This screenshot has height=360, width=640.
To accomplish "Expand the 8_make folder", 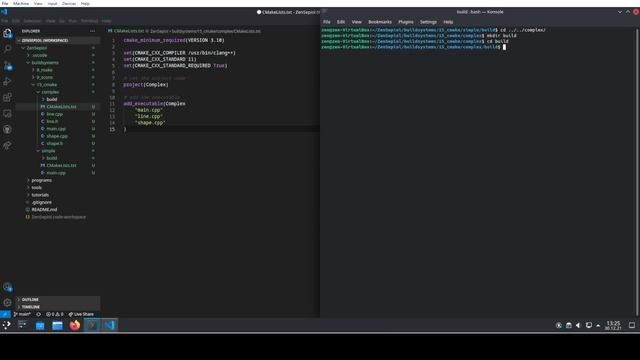I will pos(58,70).
